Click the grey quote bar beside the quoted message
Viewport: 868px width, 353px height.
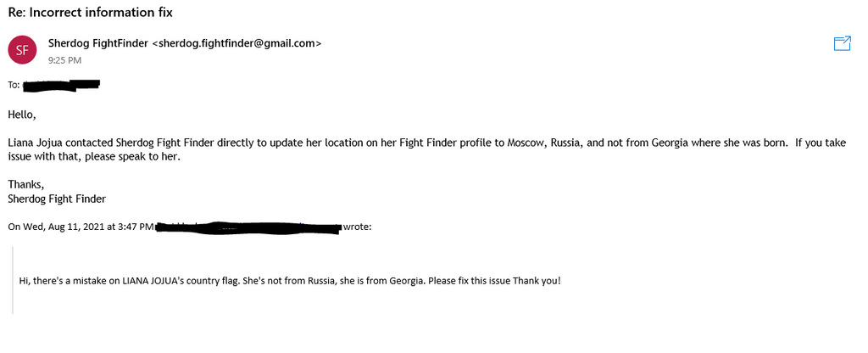[13, 280]
